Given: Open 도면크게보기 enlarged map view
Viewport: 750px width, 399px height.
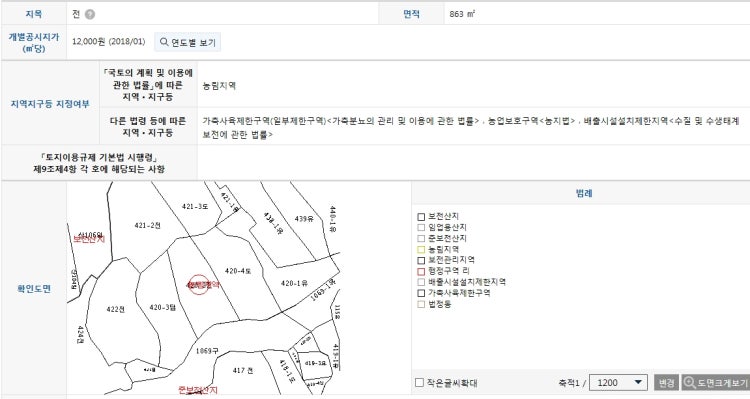Looking at the screenshot, I should click(x=716, y=383).
